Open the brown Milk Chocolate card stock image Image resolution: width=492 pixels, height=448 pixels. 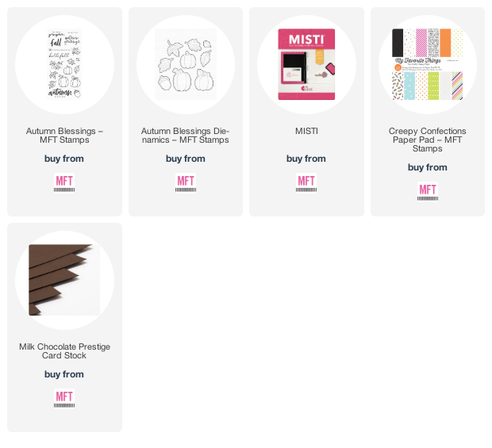(x=64, y=280)
